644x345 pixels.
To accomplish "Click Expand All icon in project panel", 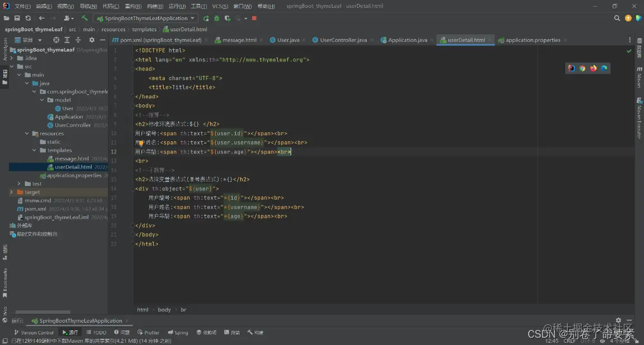I will point(67,40).
